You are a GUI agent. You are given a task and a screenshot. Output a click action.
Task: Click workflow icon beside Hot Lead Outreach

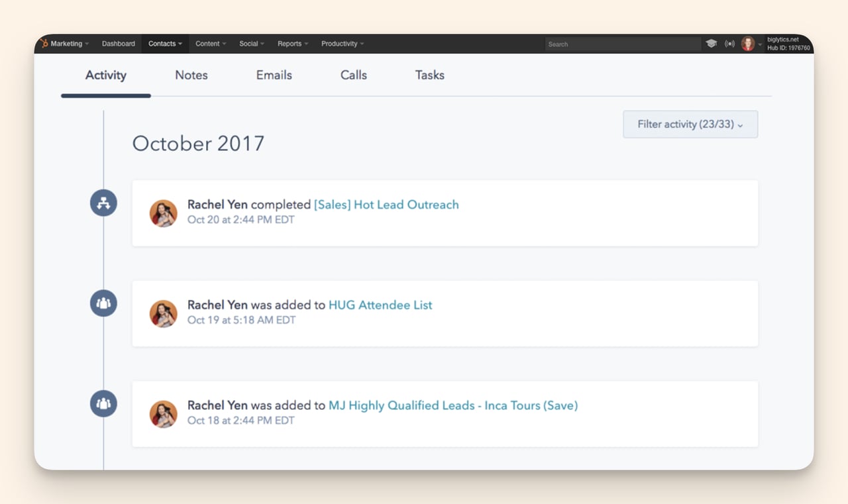[103, 203]
